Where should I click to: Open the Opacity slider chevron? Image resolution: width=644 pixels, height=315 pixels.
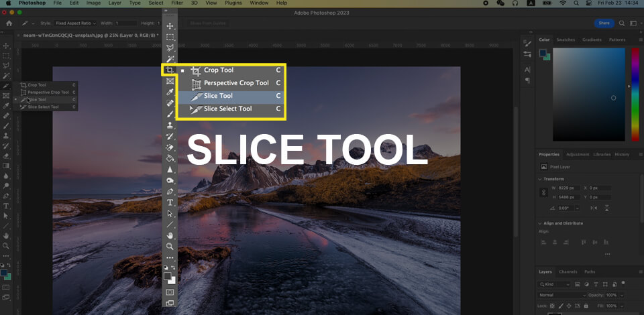pos(622,296)
